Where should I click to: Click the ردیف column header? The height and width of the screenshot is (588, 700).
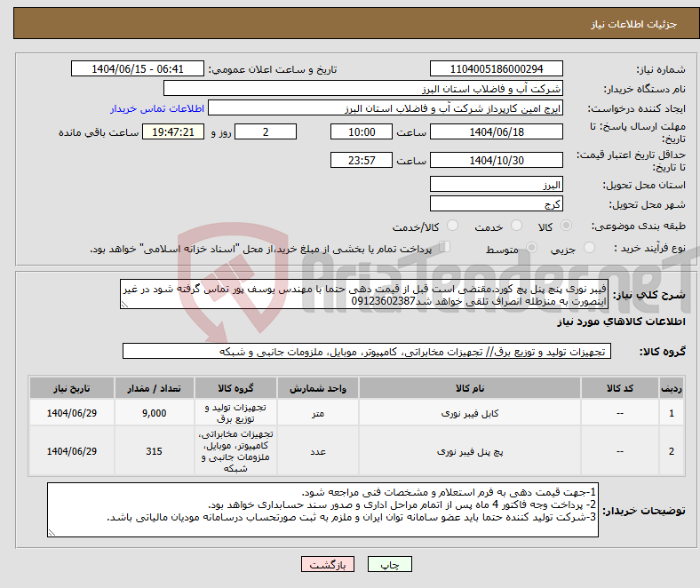tap(672, 388)
